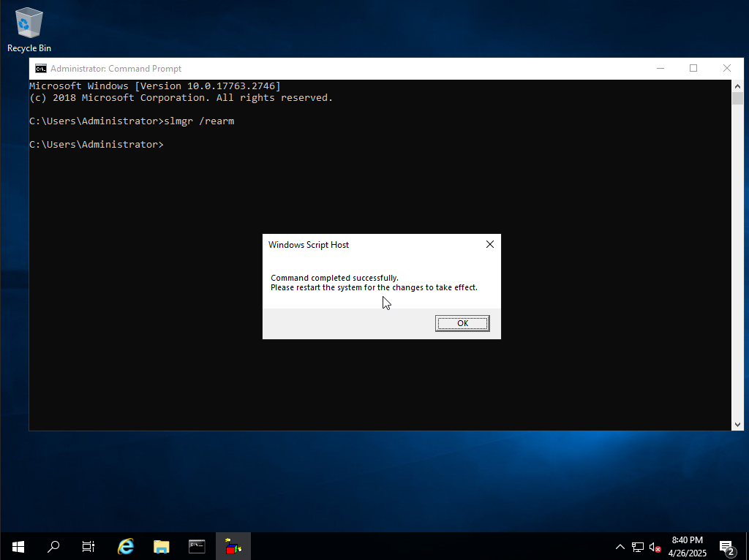749x560 pixels.
Task: Open the network status tray icon
Action: pos(637,547)
